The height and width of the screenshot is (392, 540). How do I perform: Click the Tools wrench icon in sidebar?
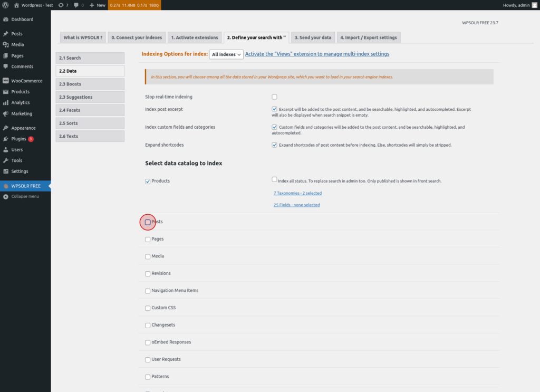(5, 160)
